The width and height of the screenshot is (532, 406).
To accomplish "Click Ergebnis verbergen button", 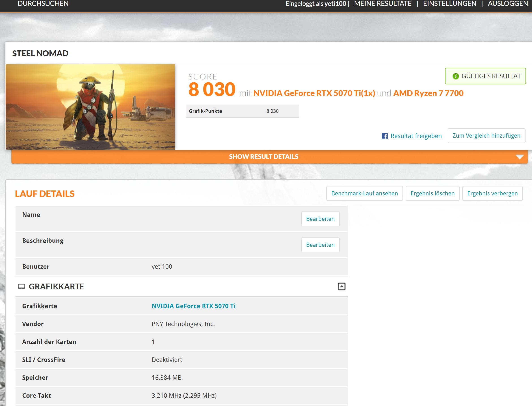I will coord(492,193).
